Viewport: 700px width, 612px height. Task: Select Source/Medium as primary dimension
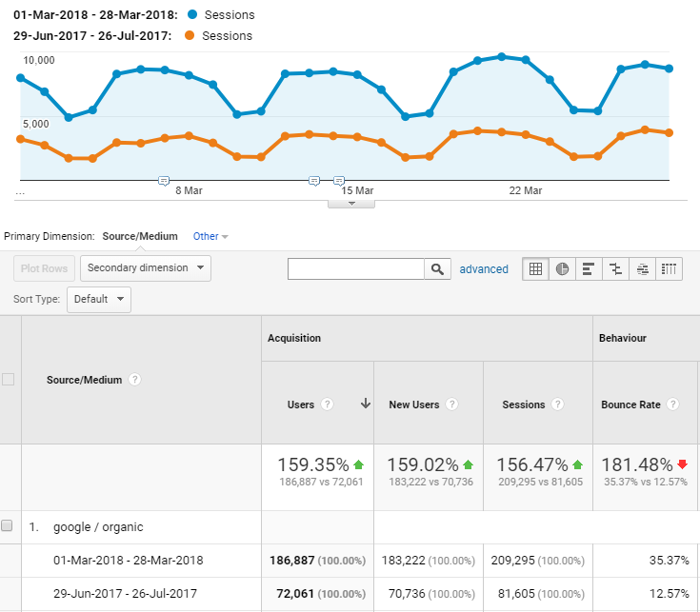(x=140, y=236)
